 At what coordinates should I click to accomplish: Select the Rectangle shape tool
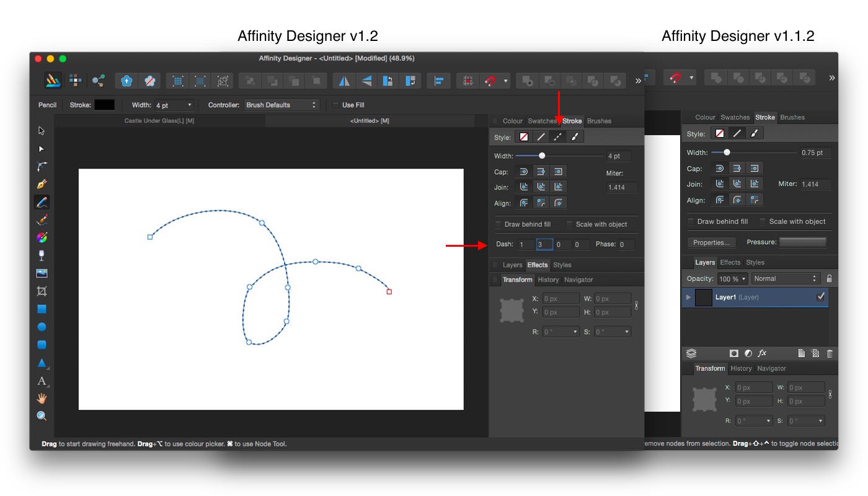point(42,309)
